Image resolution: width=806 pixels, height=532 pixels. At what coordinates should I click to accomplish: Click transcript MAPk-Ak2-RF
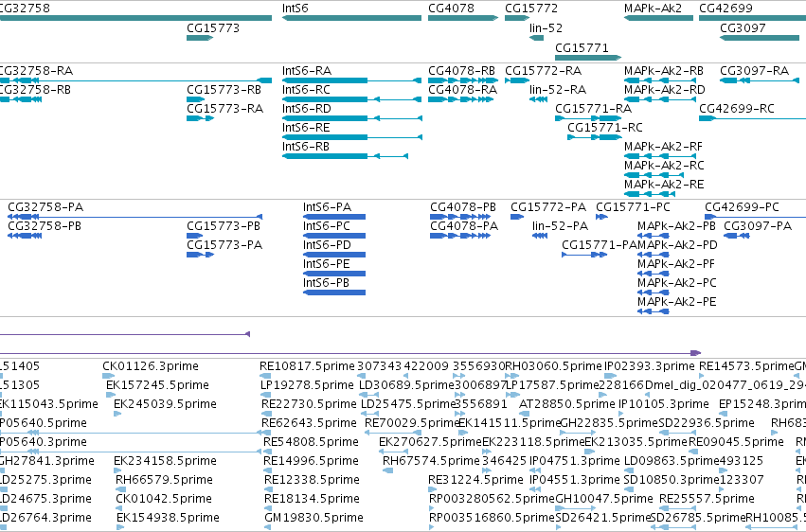point(660,156)
